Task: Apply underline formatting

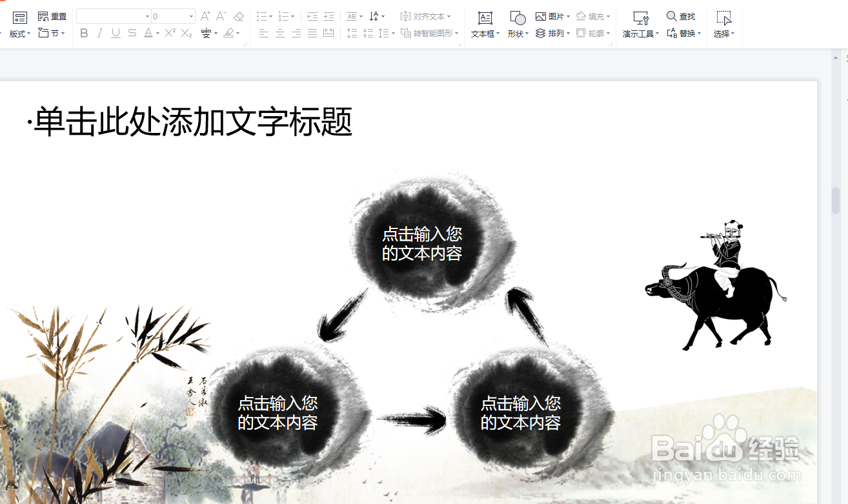Action: pyautogui.click(x=116, y=34)
